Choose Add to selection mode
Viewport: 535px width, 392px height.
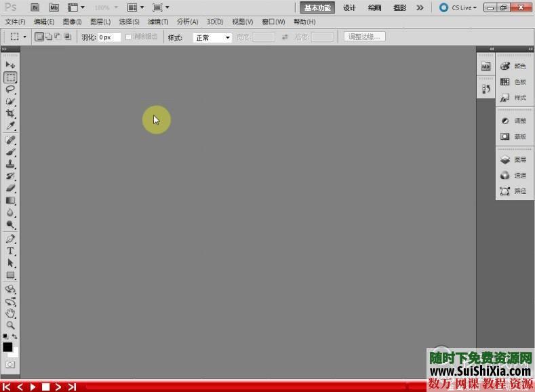point(49,37)
